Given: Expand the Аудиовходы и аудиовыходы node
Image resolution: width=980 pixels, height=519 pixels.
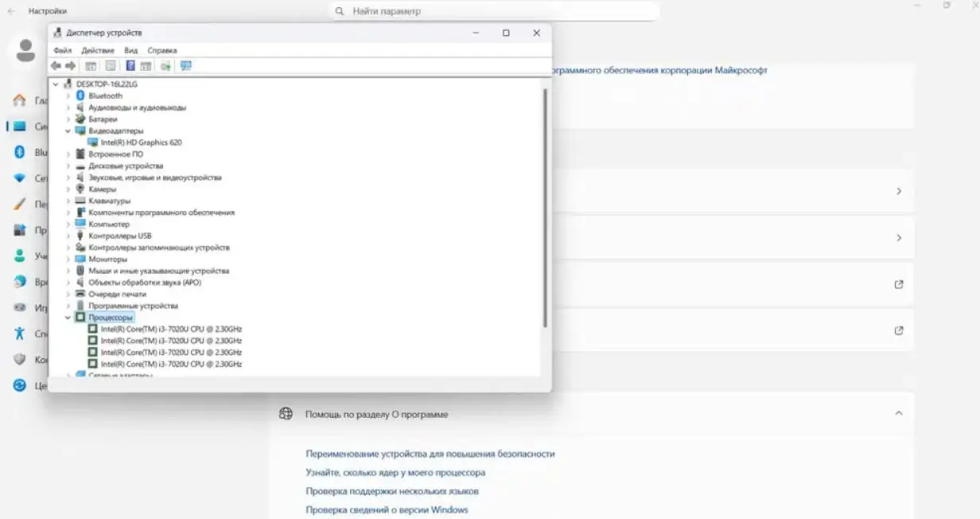Looking at the screenshot, I should (68, 107).
